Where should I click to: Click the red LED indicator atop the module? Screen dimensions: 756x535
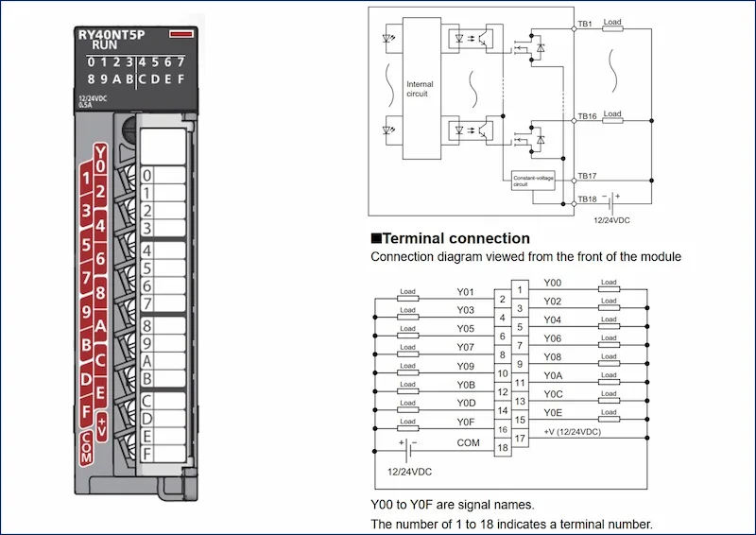click(x=181, y=34)
